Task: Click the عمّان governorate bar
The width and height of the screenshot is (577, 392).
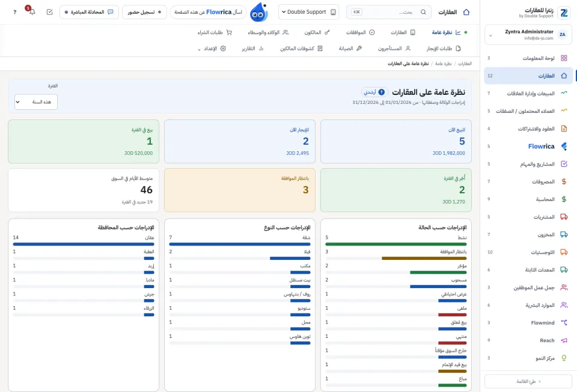Action: pos(84,244)
